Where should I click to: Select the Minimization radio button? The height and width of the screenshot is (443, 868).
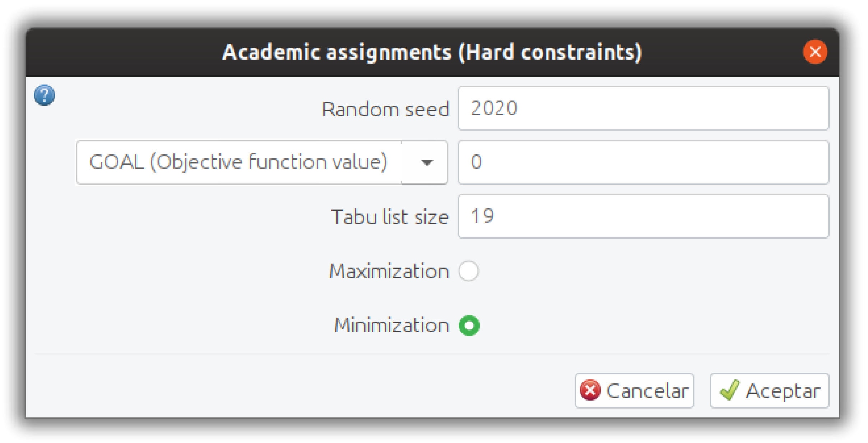469,325
